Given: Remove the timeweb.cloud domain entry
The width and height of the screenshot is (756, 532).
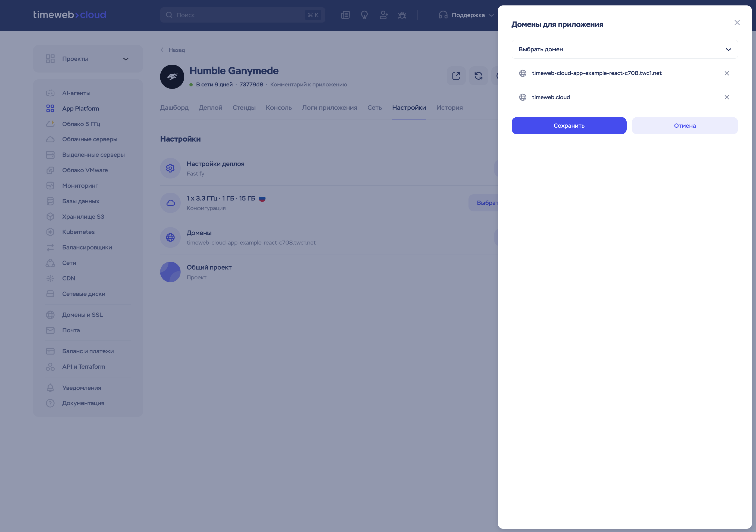Looking at the screenshot, I should click(726, 98).
